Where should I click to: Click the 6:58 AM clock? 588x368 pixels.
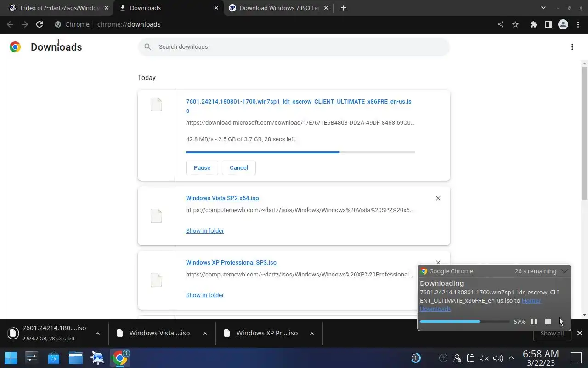(541, 354)
